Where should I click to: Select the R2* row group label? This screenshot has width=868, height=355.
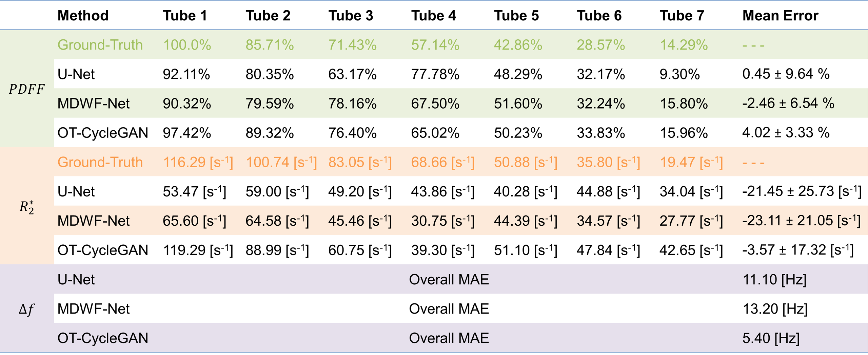click(26, 207)
